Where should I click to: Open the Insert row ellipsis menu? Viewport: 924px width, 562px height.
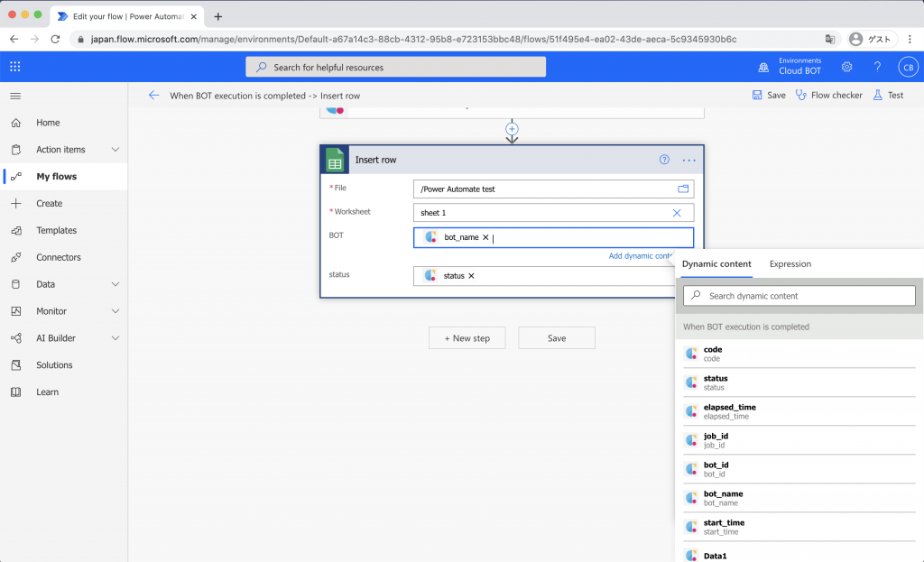pyautogui.click(x=688, y=161)
